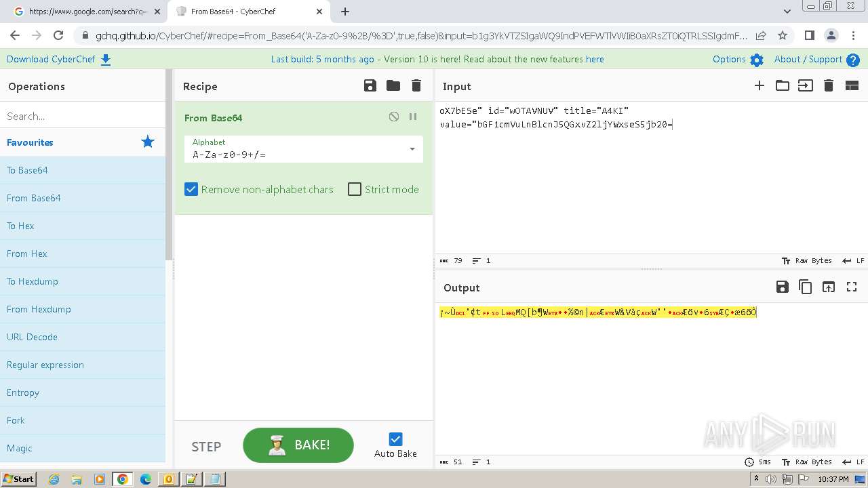Open folder as input icon
868x488 pixels.
tap(783, 85)
